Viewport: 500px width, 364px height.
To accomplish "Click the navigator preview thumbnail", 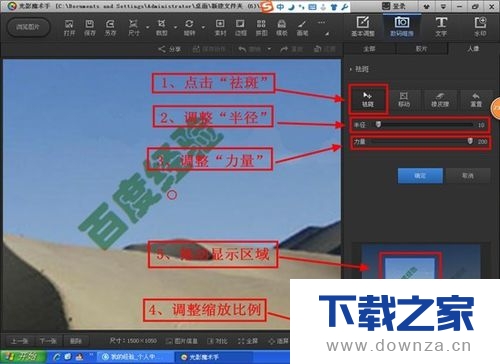I will [x=421, y=262].
